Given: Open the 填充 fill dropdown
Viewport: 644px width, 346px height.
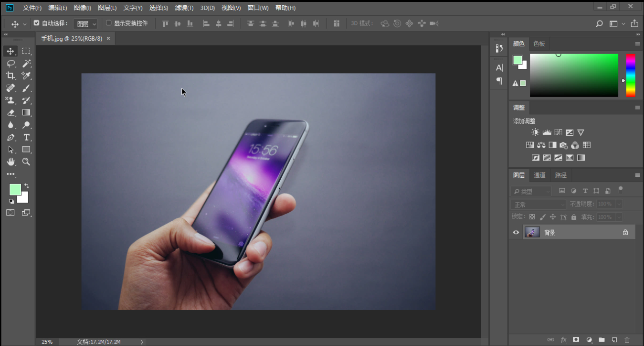Looking at the screenshot, I should pyautogui.click(x=619, y=217).
